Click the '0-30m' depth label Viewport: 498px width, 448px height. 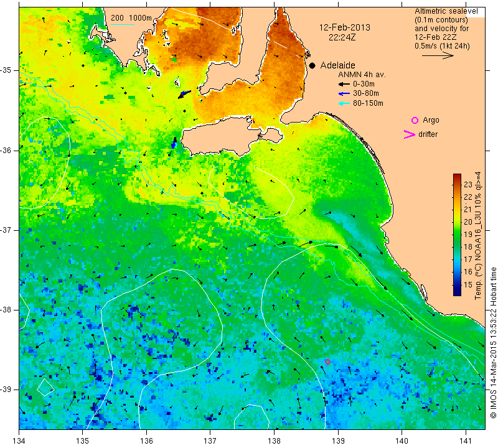click(x=364, y=84)
